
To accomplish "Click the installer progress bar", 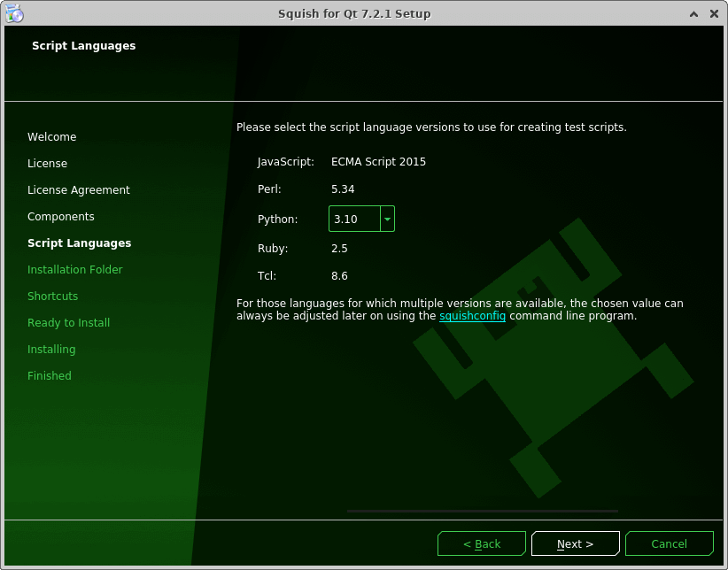I will point(483,511).
